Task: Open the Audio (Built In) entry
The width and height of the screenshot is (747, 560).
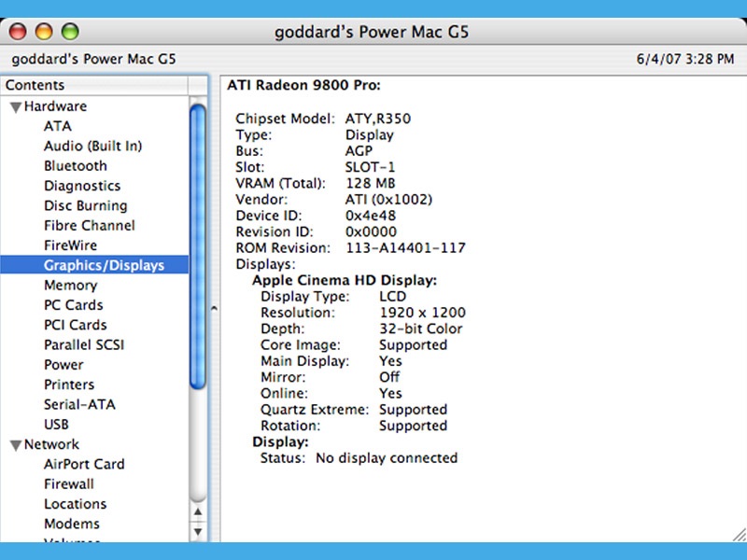Action: [x=92, y=146]
